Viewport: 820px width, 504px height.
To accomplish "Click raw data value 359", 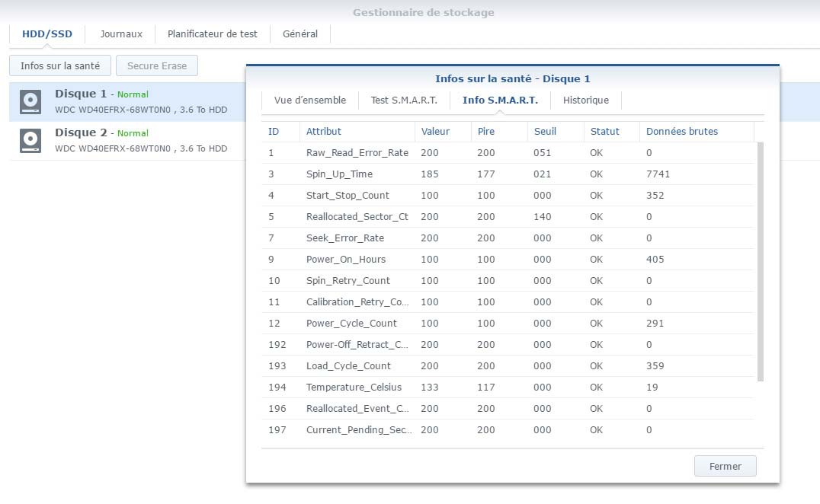I will (655, 366).
